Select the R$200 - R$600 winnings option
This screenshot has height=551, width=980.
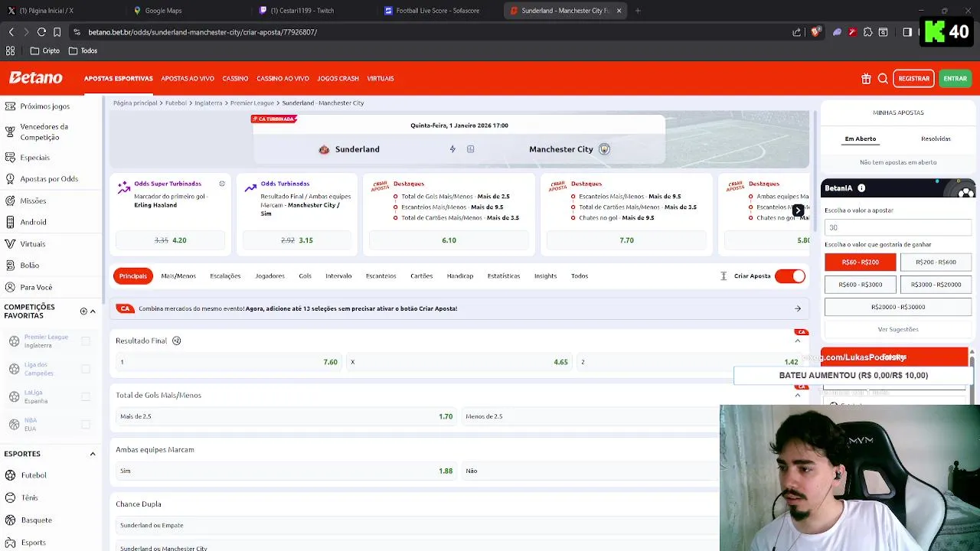(x=936, y=262)
